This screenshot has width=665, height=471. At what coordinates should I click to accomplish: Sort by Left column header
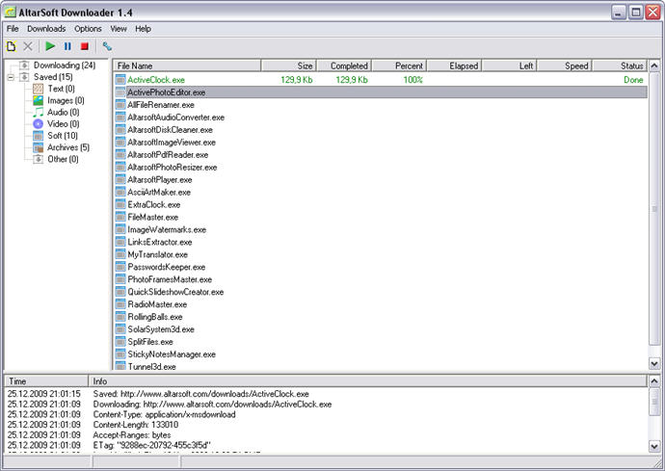click(x=509, y=66)
